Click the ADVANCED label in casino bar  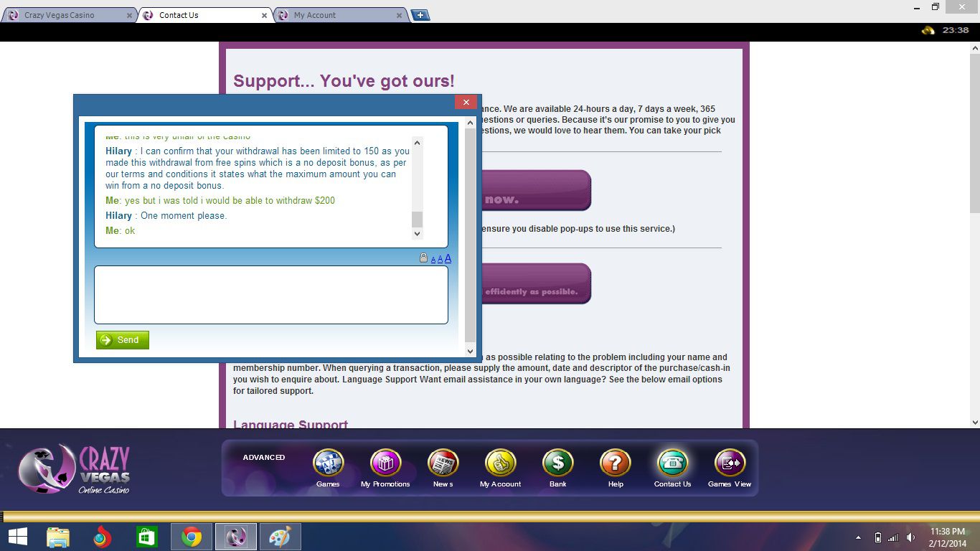coord(264,457)
